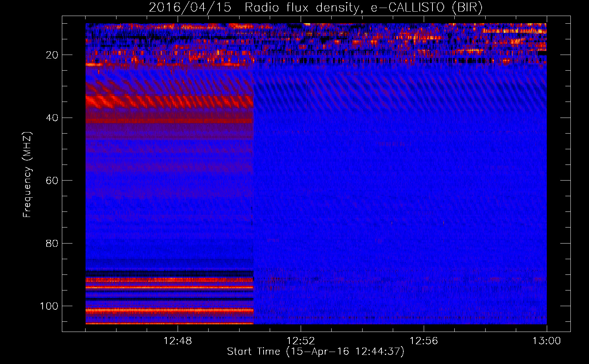Image resolution: width=589 pixels, height=364 pixels.
Task: Click the 80 MHz frequency tick label
Action: coord(52,243)
